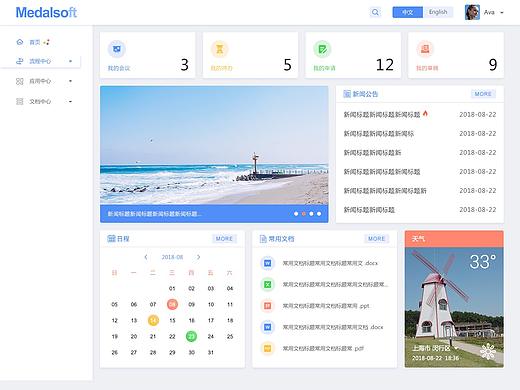Go to next month in calendar
This screenshot has height=390, width=520.
199,257
